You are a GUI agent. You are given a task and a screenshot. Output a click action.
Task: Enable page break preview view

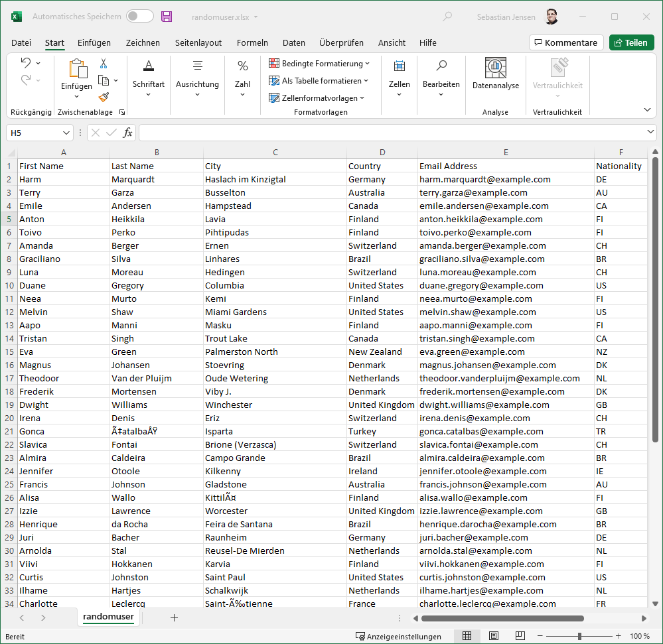[x=520, y=636]
